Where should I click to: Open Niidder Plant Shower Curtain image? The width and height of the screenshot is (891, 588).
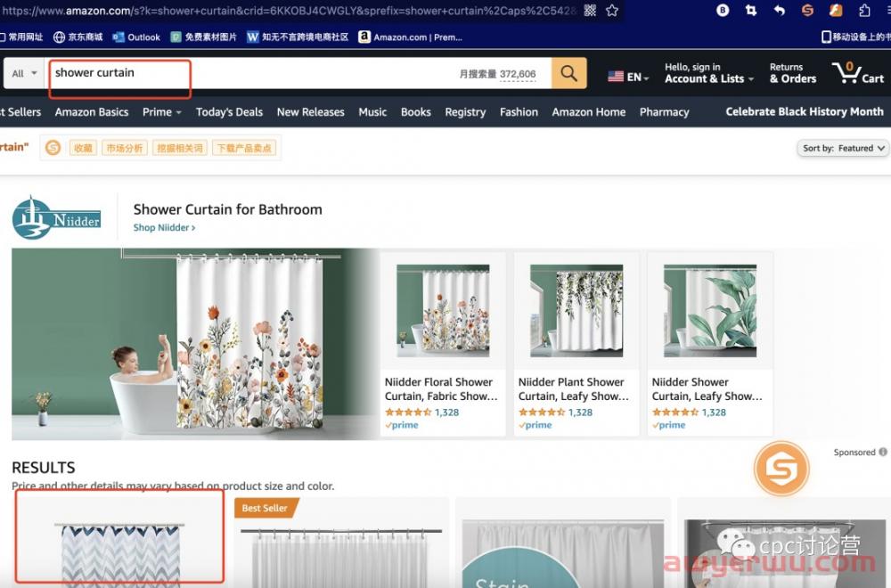click(576, 311)
